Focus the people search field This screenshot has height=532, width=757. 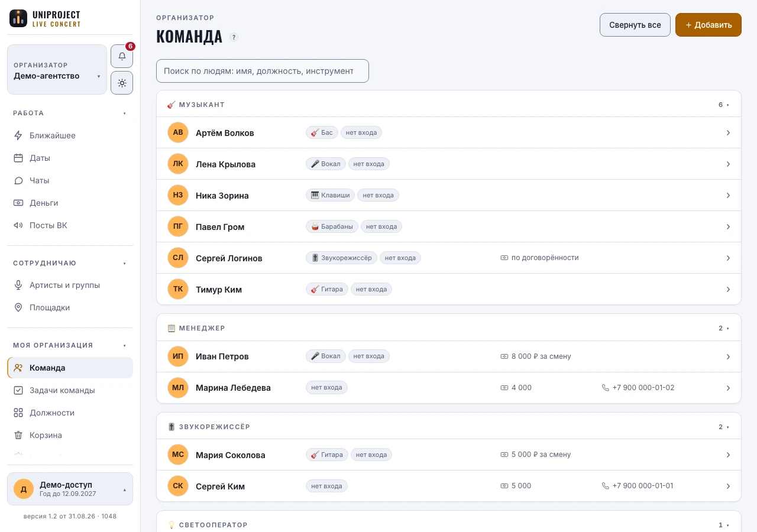coord(263,71)
